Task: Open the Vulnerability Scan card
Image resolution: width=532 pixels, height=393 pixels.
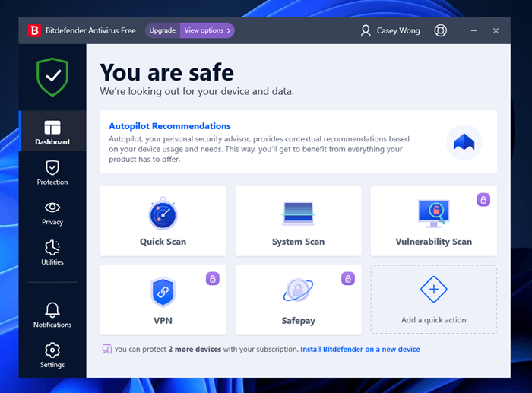Action: [x=434, y=221]
